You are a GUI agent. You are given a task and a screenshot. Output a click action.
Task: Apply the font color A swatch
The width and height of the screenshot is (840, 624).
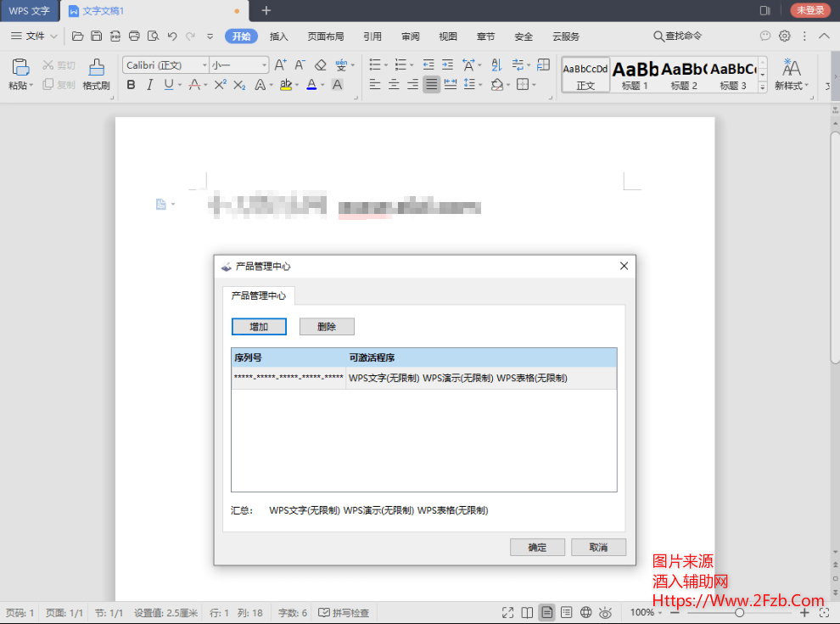(311, 85)
